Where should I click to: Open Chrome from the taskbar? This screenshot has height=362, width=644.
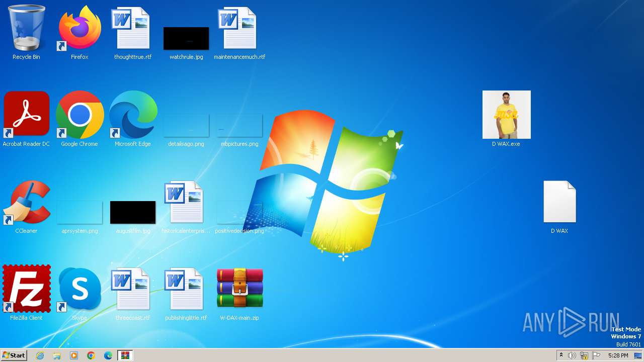[x=91, y=355]
